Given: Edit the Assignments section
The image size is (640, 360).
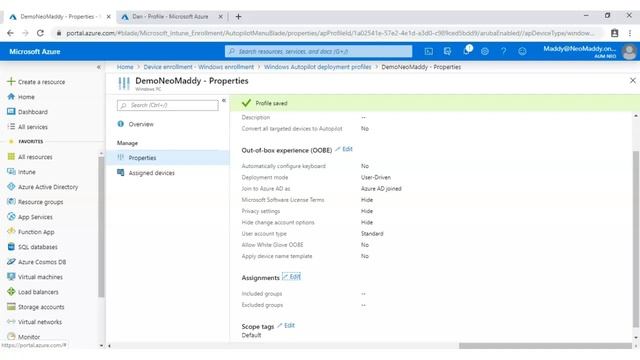Looking at the screenshot, I should point(291,277).
